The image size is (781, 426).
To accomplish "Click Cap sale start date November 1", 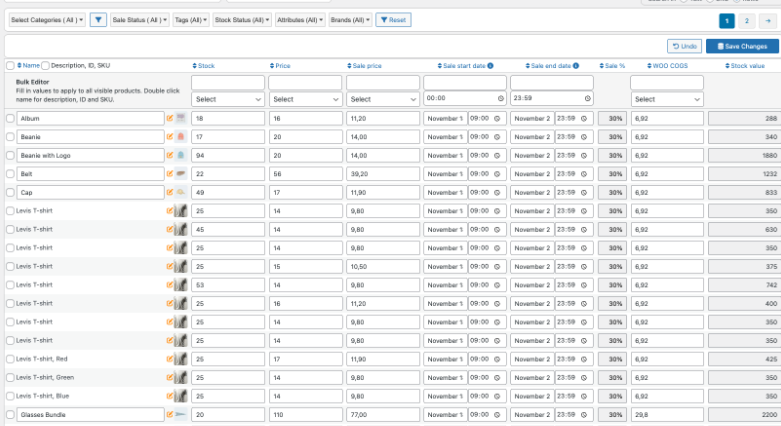I will pyautogui.click(x=445, y=192).
